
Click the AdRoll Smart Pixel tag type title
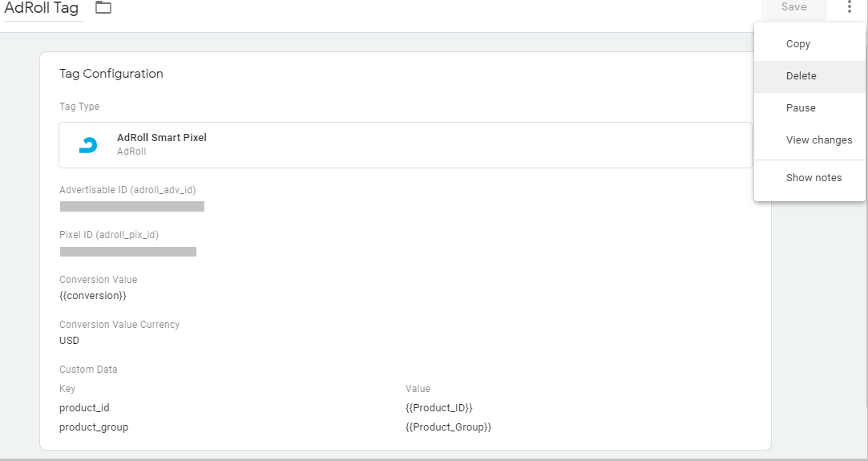tap(162, 138)
